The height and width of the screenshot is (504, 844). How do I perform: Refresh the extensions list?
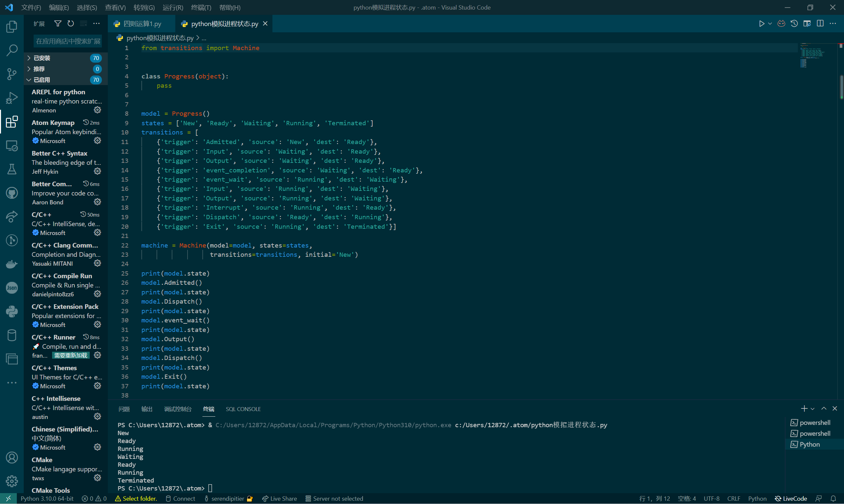coord(71,23)
